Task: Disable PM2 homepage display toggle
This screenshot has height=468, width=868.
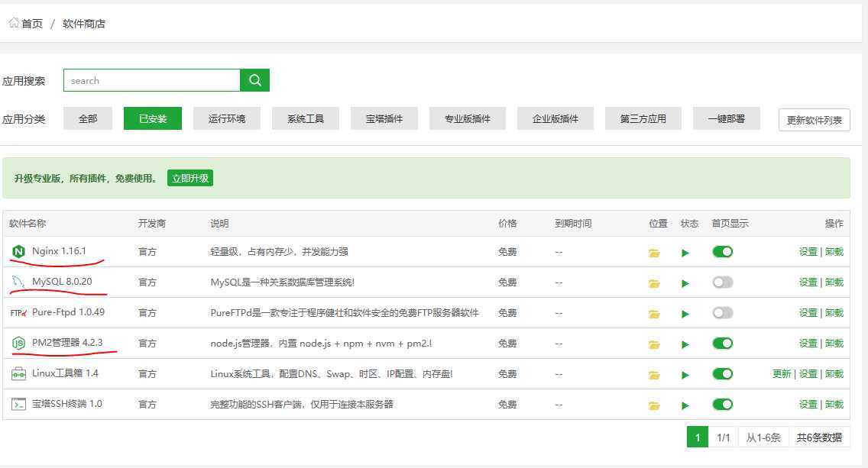Action: [722, 343]
